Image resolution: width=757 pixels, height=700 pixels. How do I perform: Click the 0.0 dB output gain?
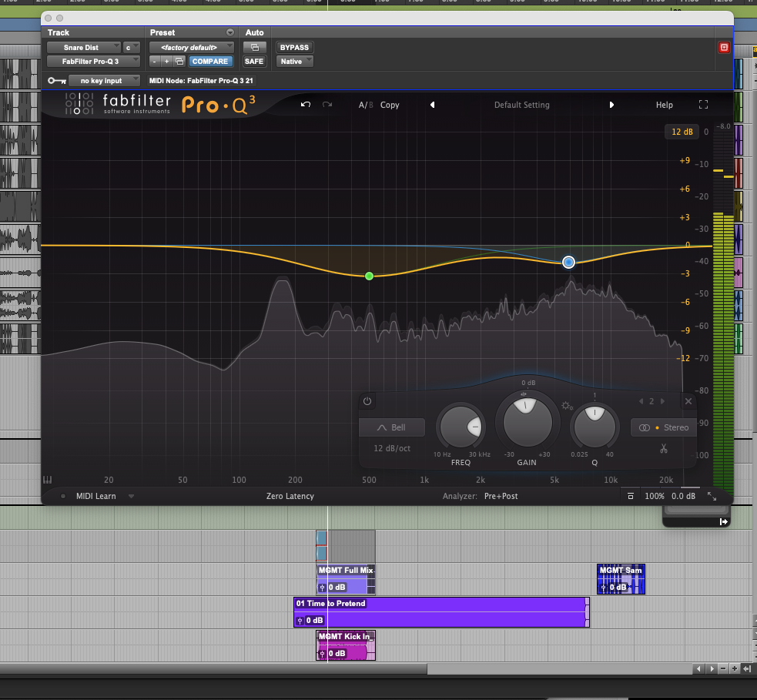(683, 496)
